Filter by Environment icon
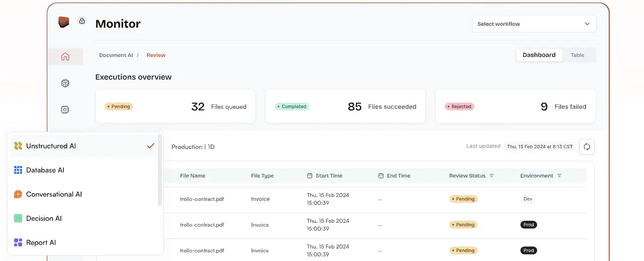Viewport: 644px width, 261px height. (559, 176)
